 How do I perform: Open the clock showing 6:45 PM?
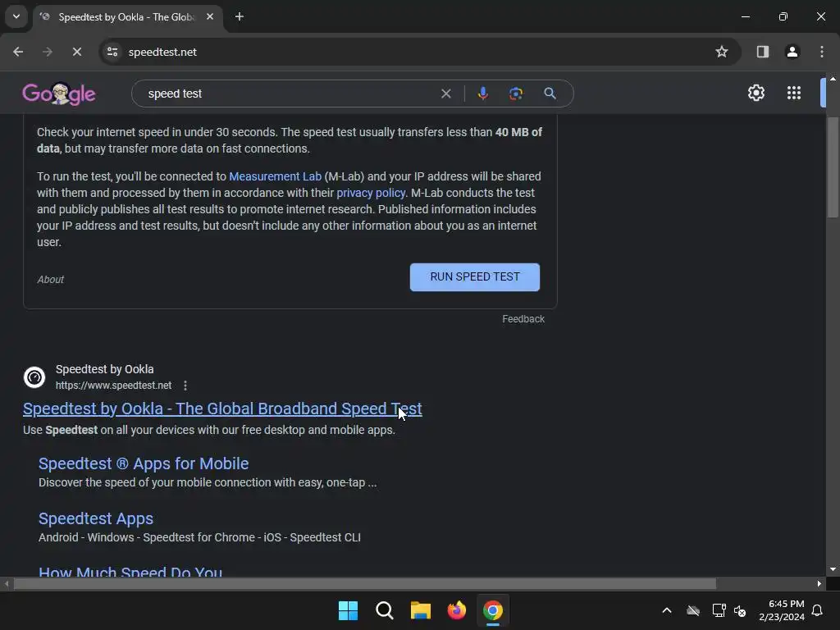pos(782,610)
